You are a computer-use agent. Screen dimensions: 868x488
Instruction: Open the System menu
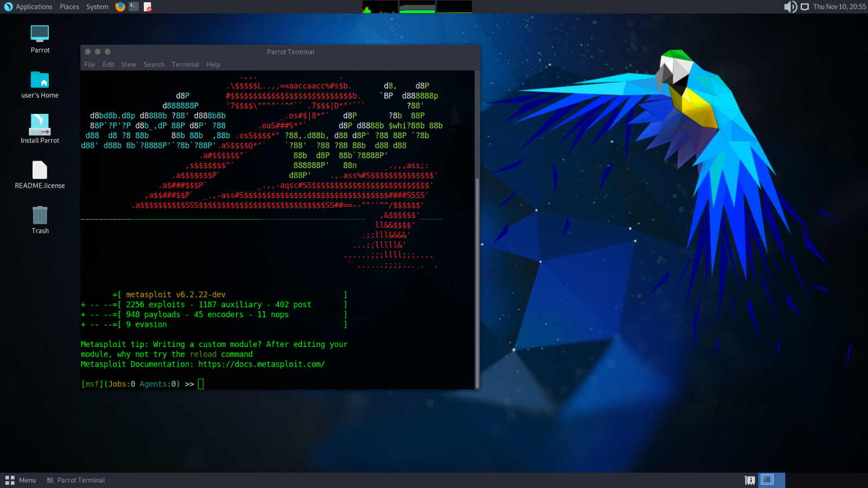[x=97, y=7]
